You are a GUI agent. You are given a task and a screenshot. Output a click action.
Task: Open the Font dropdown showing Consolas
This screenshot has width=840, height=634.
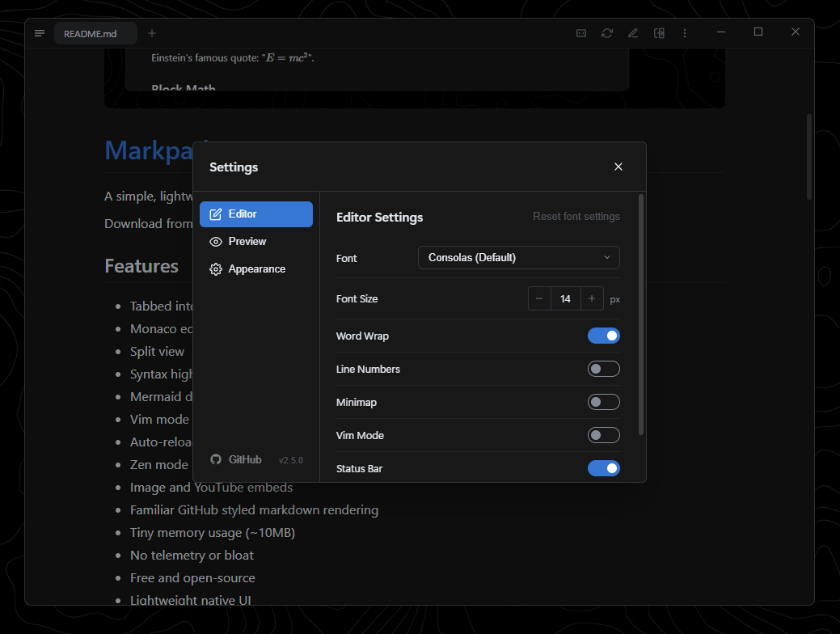pos(518,257)
